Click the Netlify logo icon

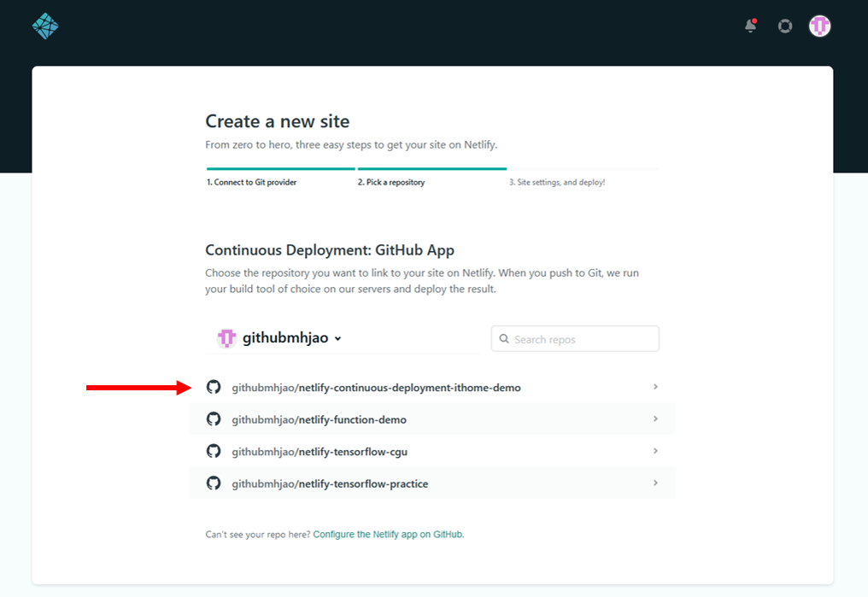click(x=45, y=26)
